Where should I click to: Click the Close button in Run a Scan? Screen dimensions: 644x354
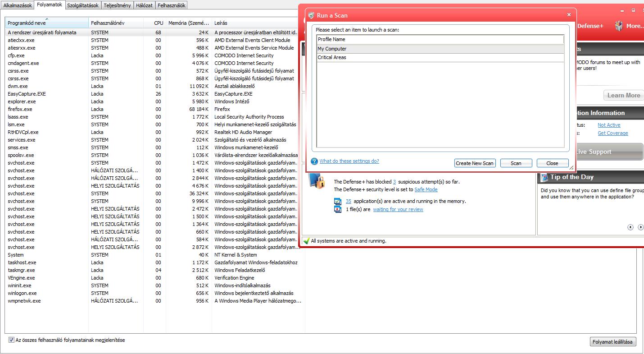coord(552,163)
